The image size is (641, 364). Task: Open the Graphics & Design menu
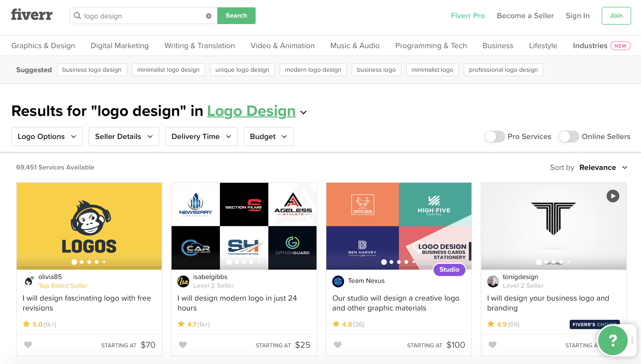pos(43,45)
